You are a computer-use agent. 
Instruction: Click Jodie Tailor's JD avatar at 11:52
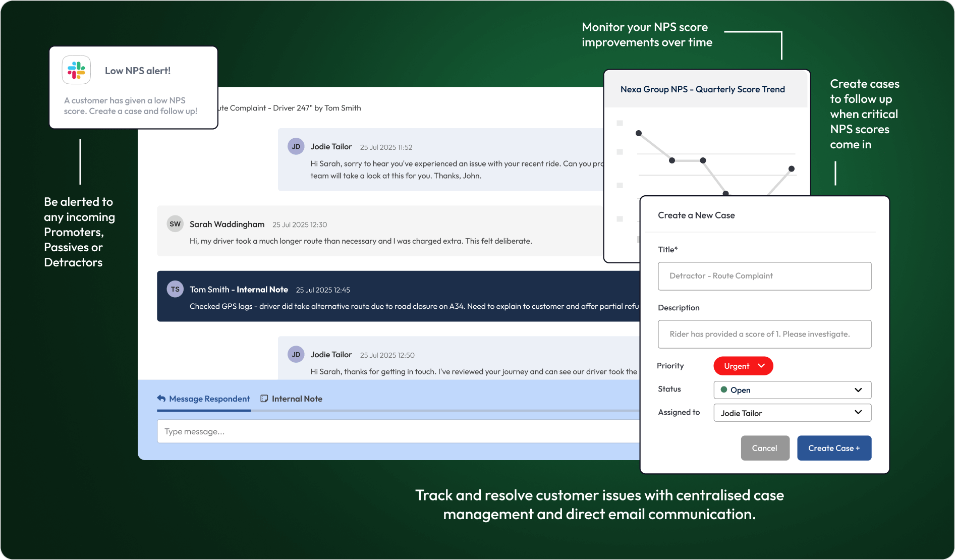click(x=296, y=147)
